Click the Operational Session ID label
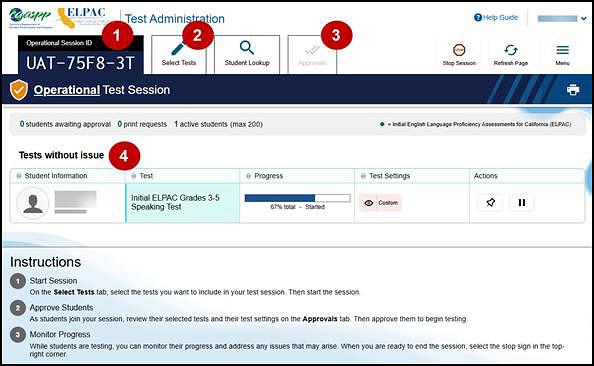Screen dimensions: 594x366 [x=59, y=43]
